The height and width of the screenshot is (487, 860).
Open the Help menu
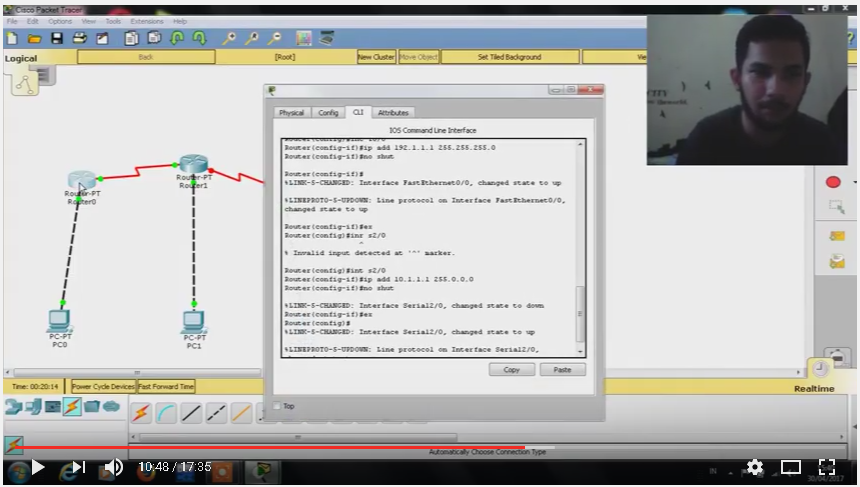click(180, 21)
